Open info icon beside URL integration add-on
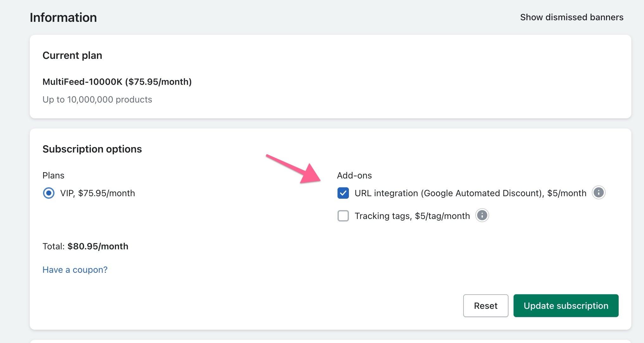Screen dimensions: 644x343 [x=598, y=193]
